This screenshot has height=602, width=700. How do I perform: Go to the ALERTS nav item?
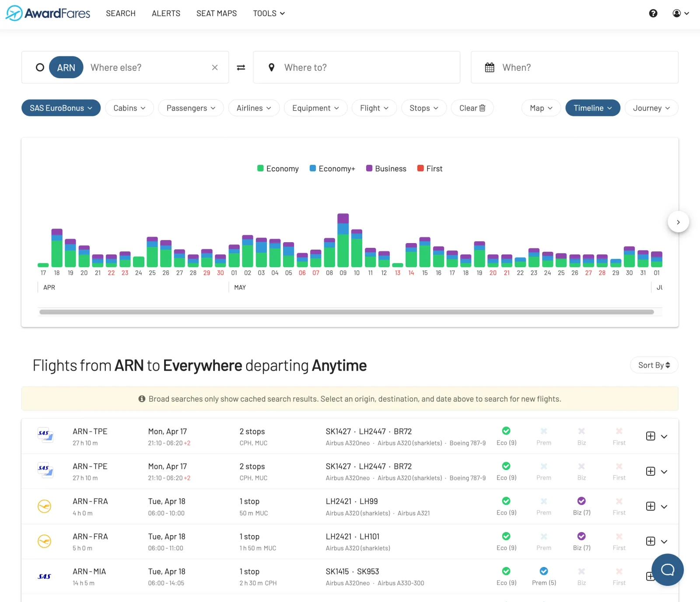[x=166, y=13]
